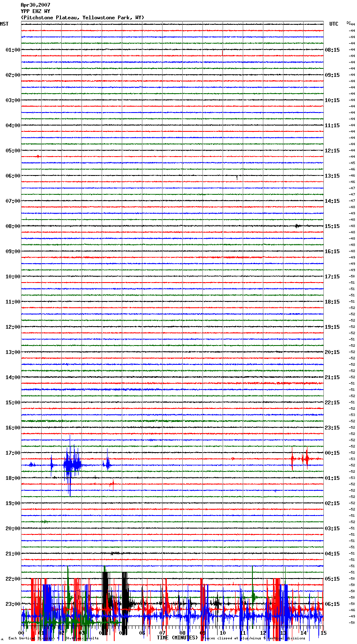
Task: Click the "MST" axis header
Action: (x=4, y=24)
